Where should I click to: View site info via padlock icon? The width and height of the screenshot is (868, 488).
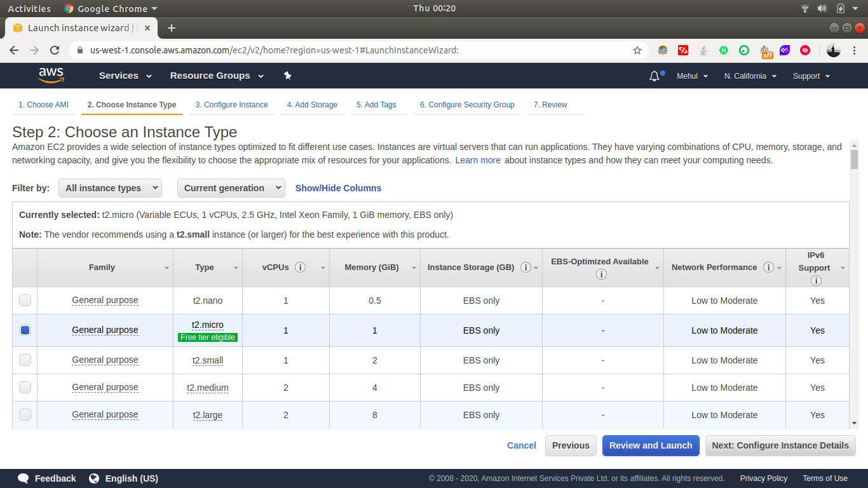pos(80,50)
